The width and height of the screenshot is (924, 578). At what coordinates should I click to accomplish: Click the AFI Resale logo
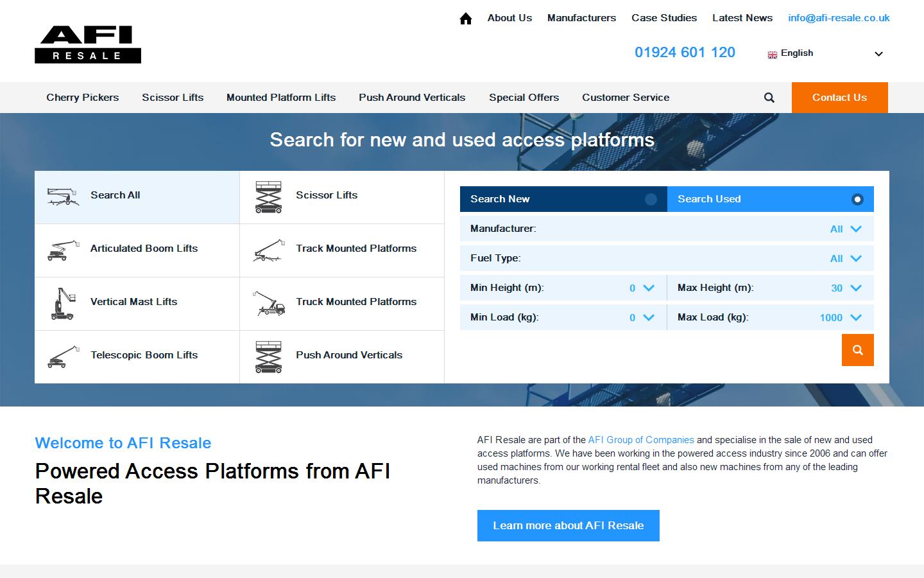pyautogui.click(x=88, y=44)
